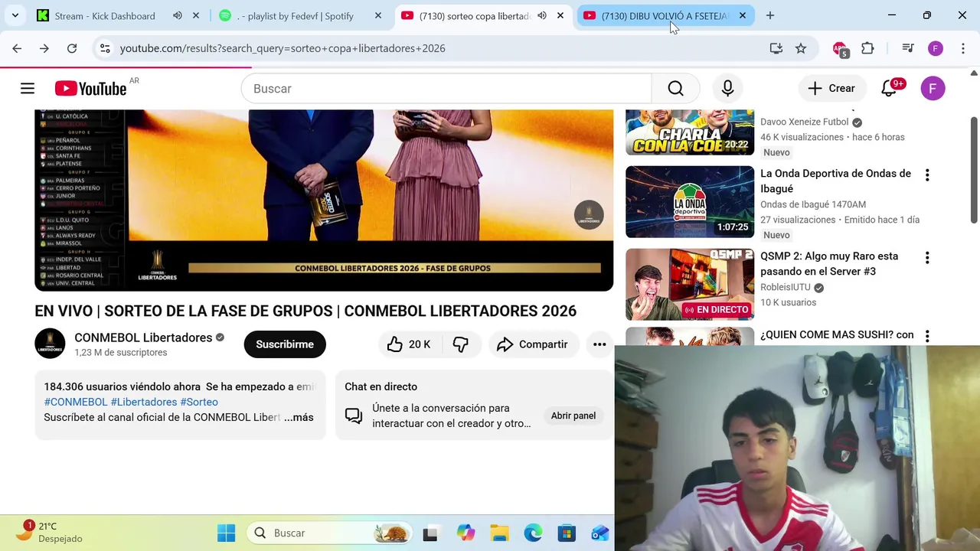Switch to Spotify playlist by Fedevf tab
The image size is (980, 551).
click(296, 15)
